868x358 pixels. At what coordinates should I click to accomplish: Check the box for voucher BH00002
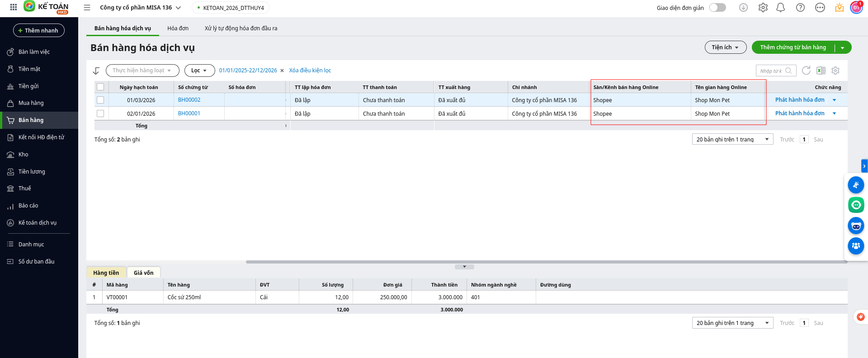pyautogui.click(x=100, y=100)
